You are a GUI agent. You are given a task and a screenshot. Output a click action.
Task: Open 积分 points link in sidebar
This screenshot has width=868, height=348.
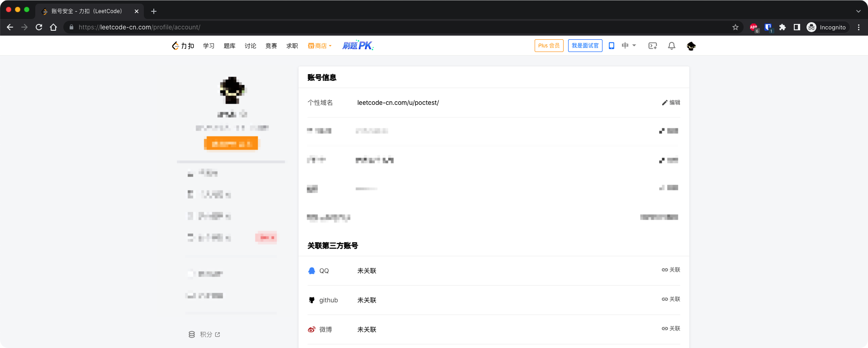coord(210,334)
